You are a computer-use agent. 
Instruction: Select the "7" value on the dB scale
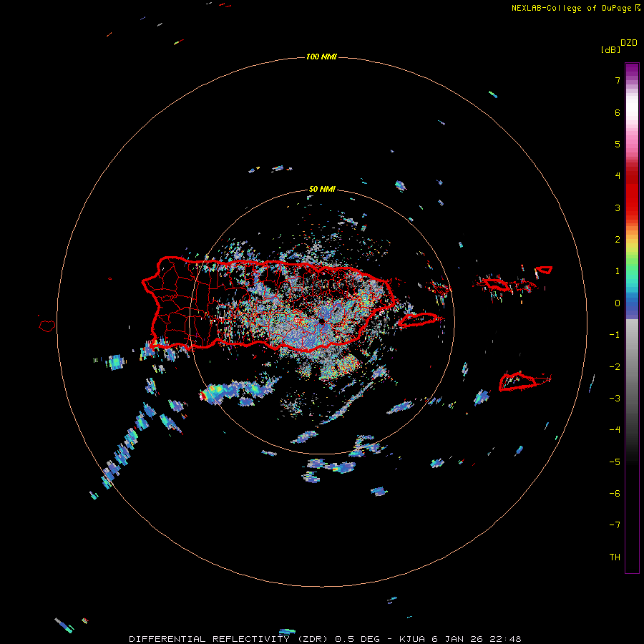click(x=618, y=80)
